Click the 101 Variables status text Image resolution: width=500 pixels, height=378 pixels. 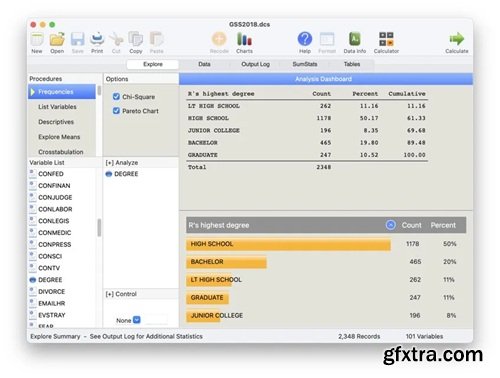click(424, 336)
